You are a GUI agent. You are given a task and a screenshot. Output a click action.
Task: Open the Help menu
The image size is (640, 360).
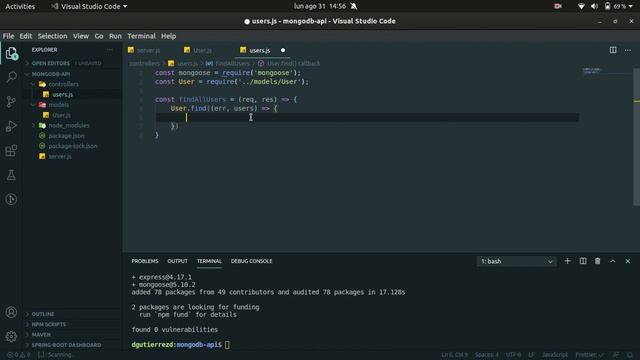click(168, 36)
